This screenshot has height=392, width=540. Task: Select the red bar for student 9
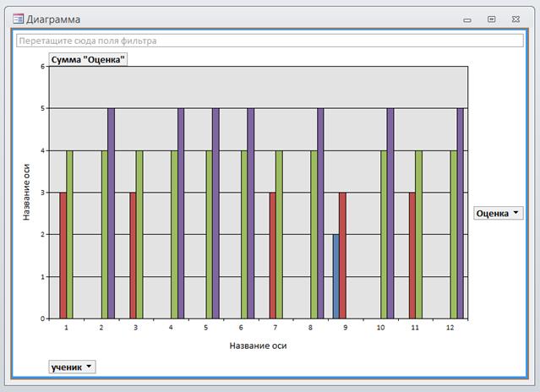tap(342, 255)
